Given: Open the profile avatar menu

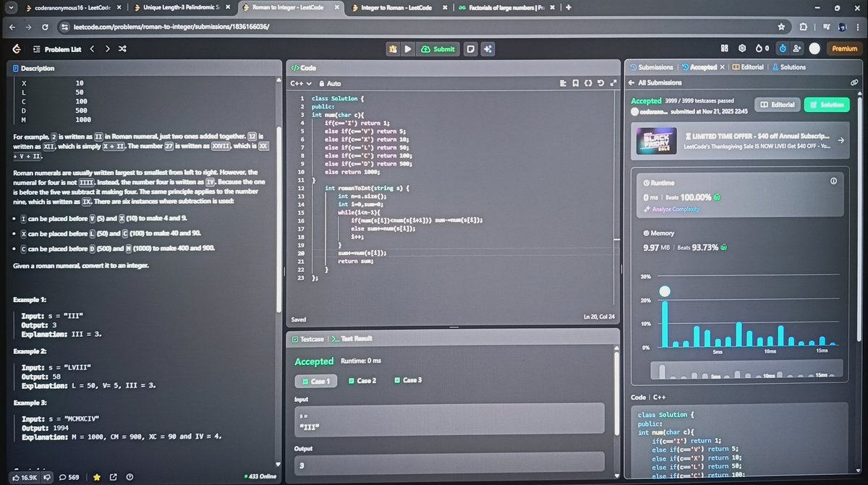Looking at the screenshot, I should [815, 48].
